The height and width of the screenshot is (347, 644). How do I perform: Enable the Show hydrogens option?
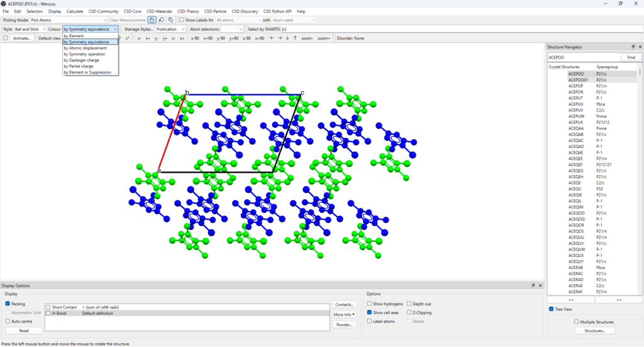(370, 304)
